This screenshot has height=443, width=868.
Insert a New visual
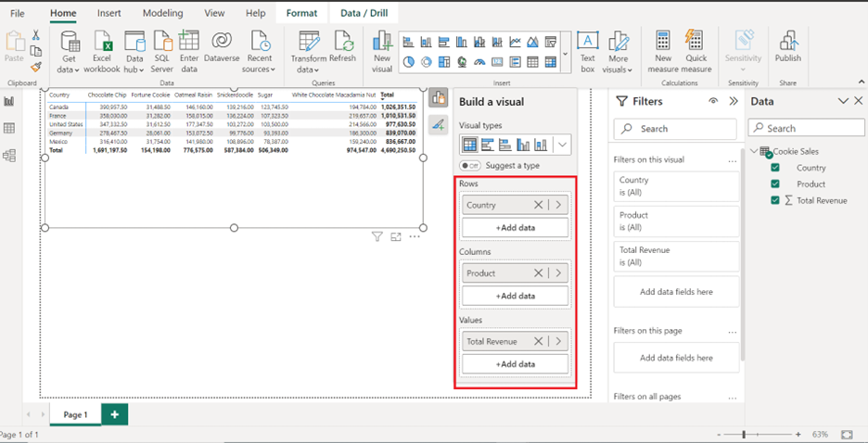pyautogui.click(x=382, y=52)
